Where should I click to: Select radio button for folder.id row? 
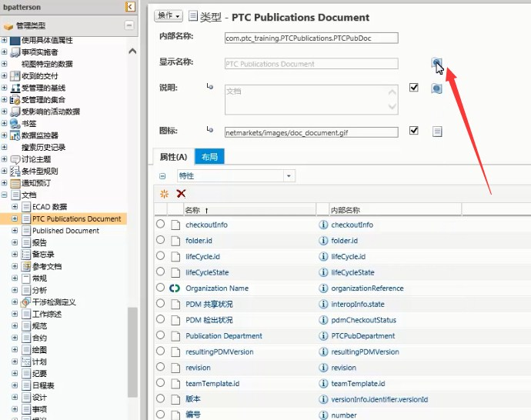click(x=161, y=239)
